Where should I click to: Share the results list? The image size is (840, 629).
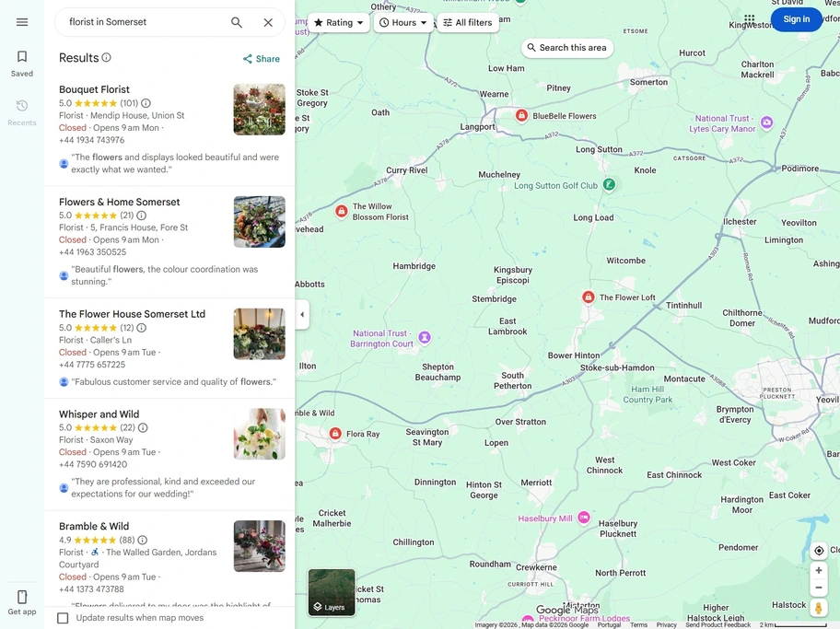[x=261, y=59]
